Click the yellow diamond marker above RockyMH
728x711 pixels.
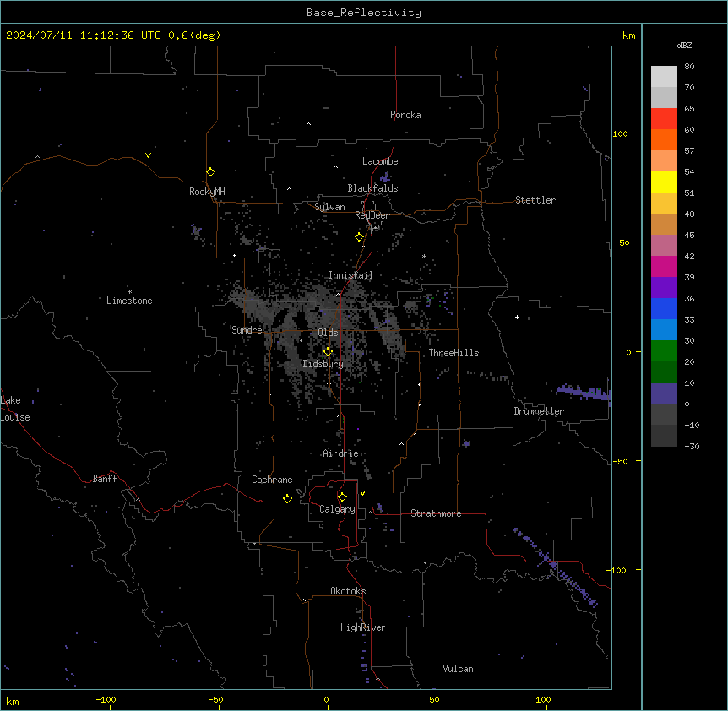(211, 172)
